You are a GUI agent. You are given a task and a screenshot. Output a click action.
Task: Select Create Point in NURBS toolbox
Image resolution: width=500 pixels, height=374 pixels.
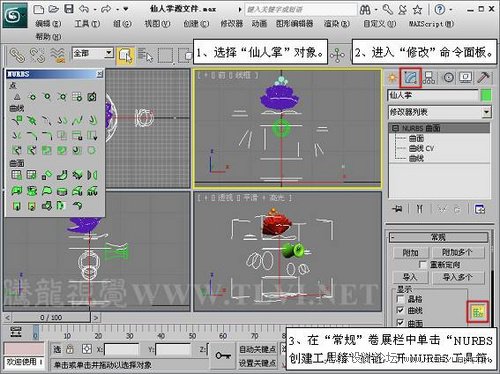17,97
